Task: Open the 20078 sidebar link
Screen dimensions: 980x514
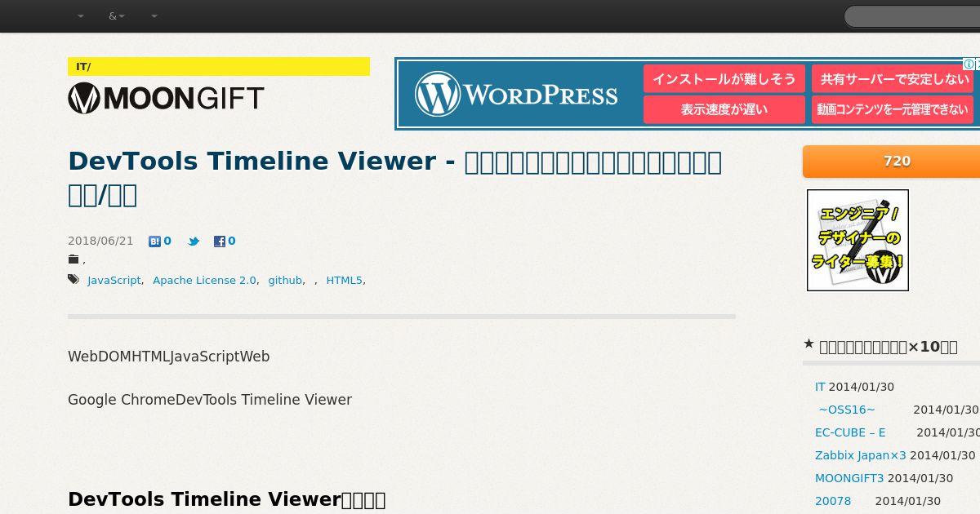Action: [833, 501]
